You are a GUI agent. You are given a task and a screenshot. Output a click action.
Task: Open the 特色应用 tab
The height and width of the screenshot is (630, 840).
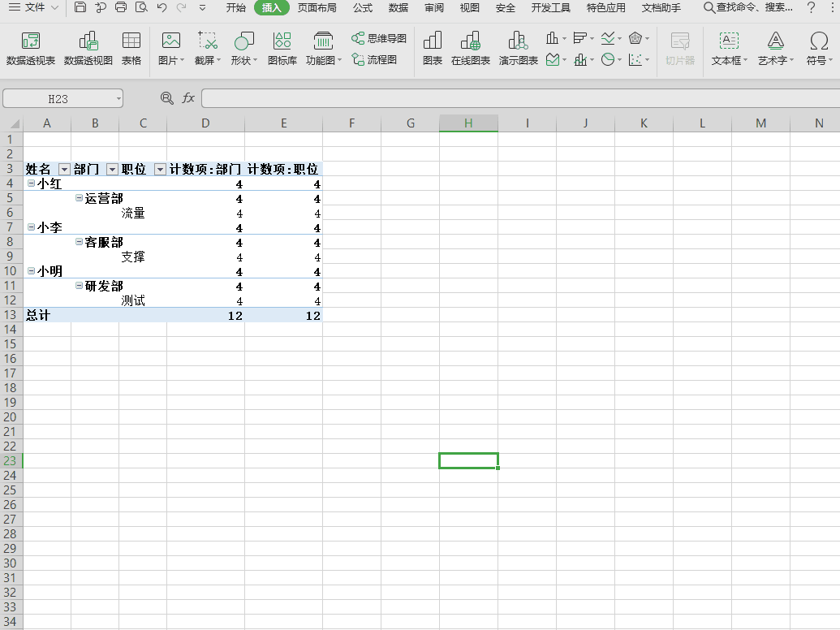pyautogui.click(x=606, y=8)
